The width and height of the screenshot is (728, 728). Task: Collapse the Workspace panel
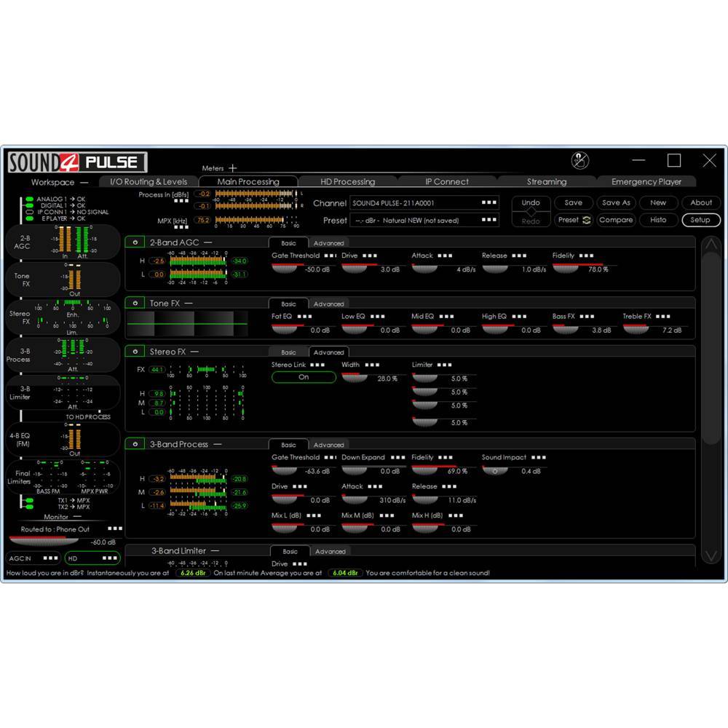(x=84, y=183)
